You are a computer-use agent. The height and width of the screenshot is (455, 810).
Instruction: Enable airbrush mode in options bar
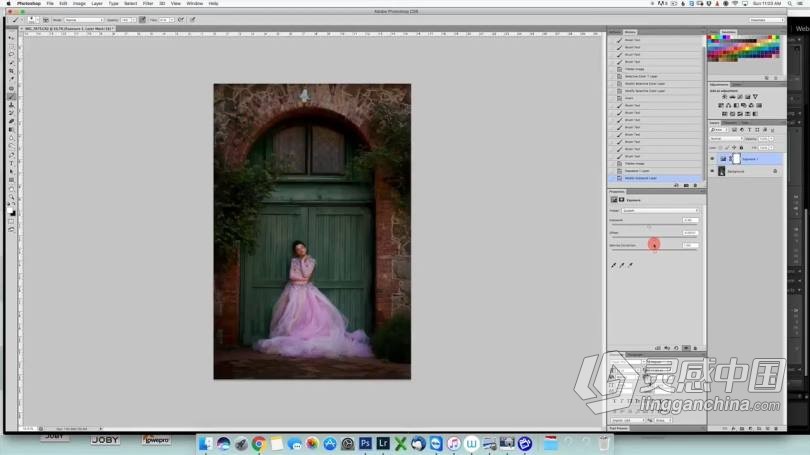tap(181, 20)
